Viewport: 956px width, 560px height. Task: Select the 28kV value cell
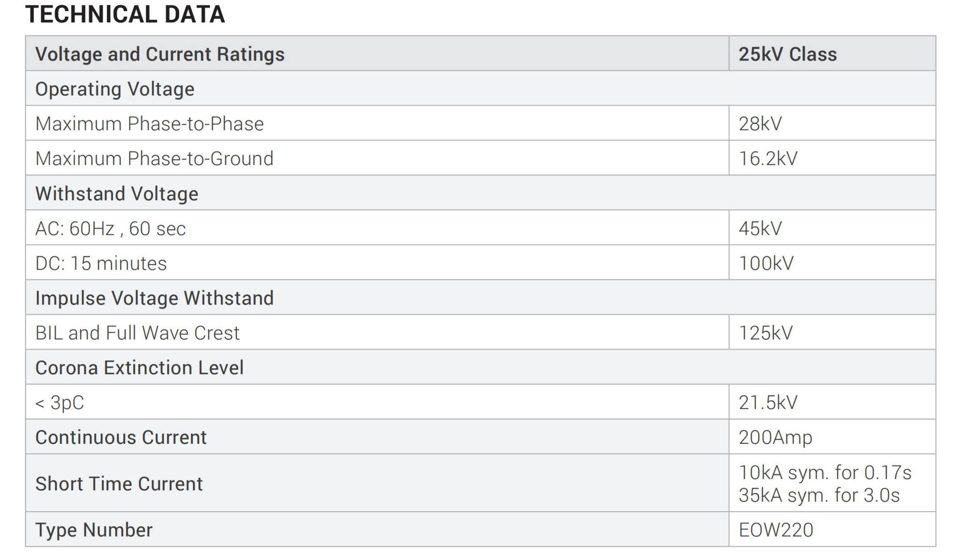pos(760,124)
